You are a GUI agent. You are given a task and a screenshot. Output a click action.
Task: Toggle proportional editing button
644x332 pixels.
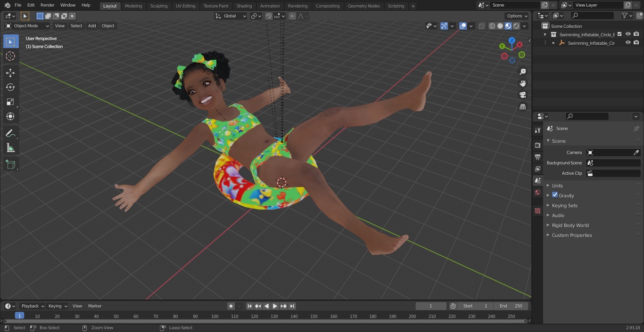pyautogui.click(x=292, y=16)
